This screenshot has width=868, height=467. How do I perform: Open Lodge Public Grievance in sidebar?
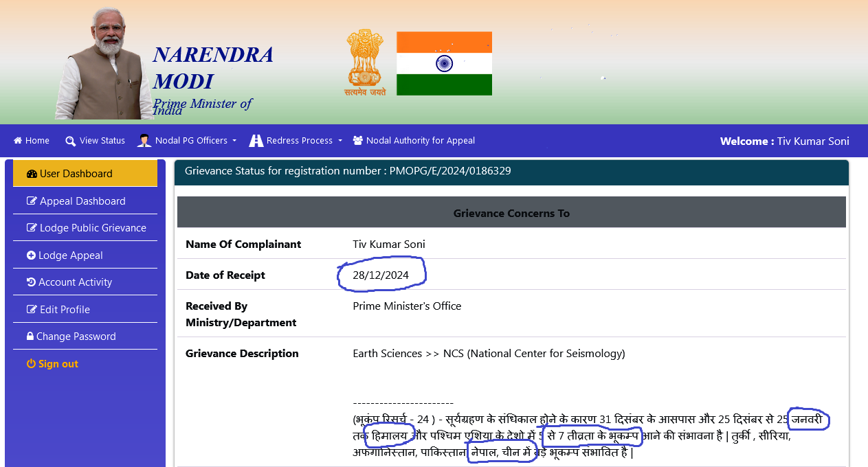pyautogui.click(x=93, y=228)
